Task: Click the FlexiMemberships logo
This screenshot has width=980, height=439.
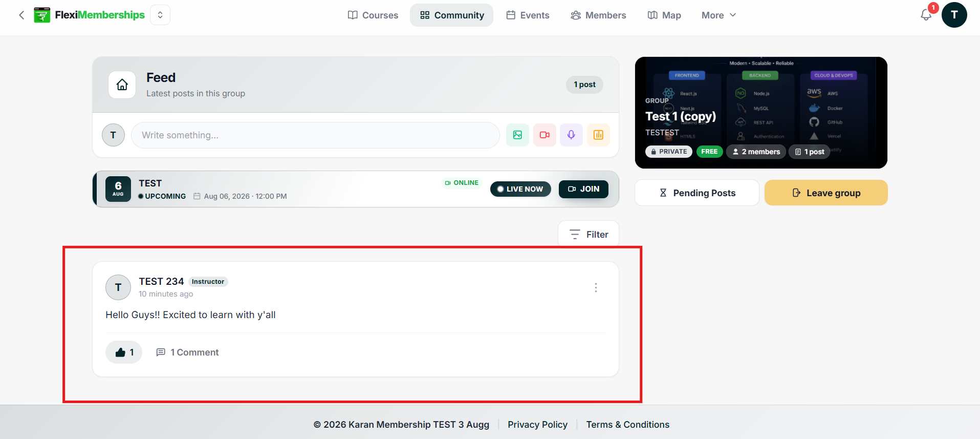Action: click(x=90, y=15)
